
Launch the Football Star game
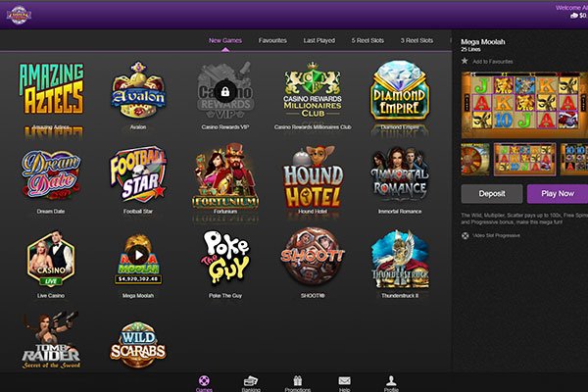tap(138, 174)
